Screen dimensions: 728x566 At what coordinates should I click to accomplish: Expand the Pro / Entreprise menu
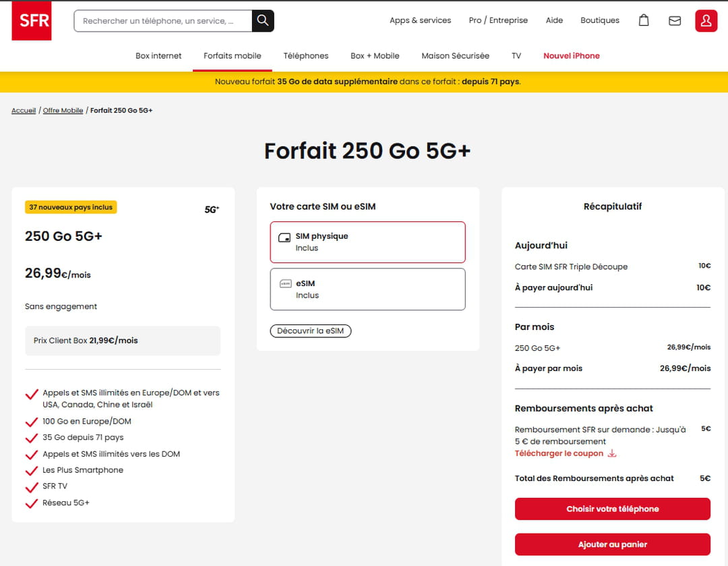click(x=498, y=20)
